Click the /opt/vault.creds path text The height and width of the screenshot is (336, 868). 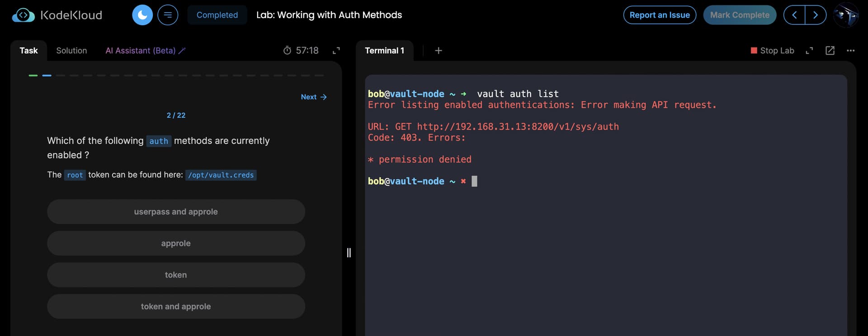(221, 175)
